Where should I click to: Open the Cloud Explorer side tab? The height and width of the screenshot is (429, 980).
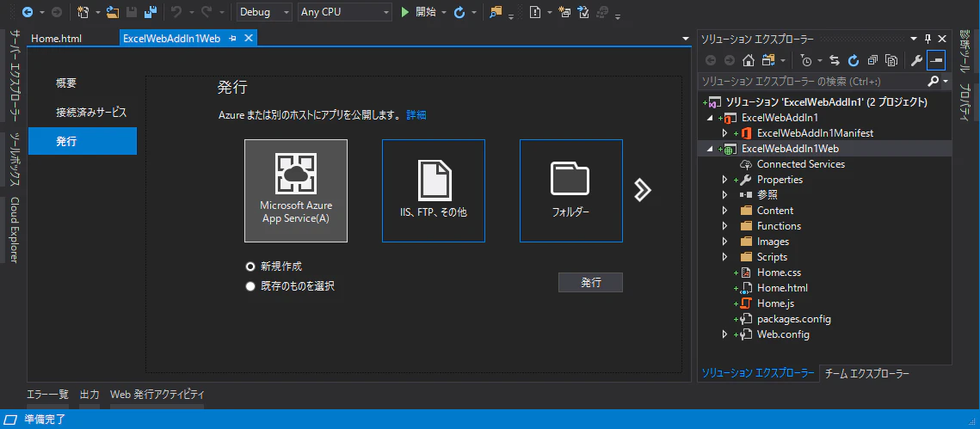point(15,230)
